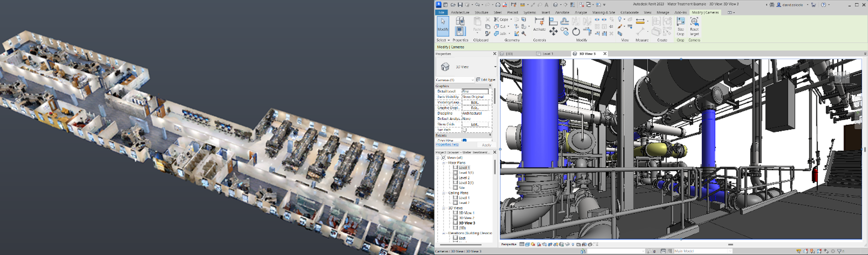Open the Systems ribbon tab

point(529,12)
